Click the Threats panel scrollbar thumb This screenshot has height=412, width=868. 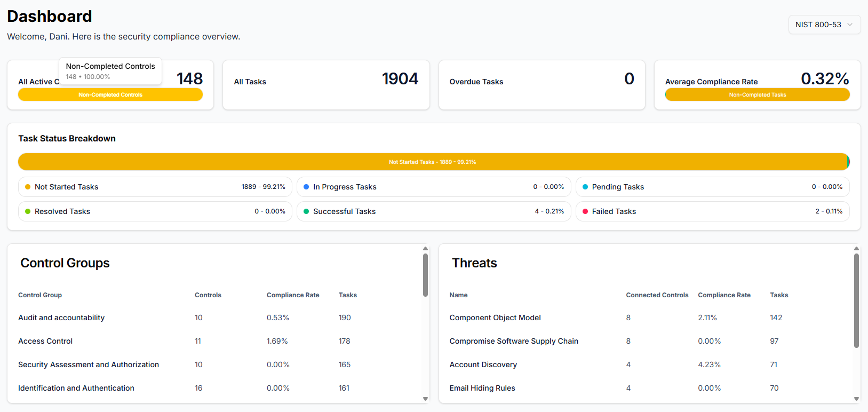(x=856, y=300)
